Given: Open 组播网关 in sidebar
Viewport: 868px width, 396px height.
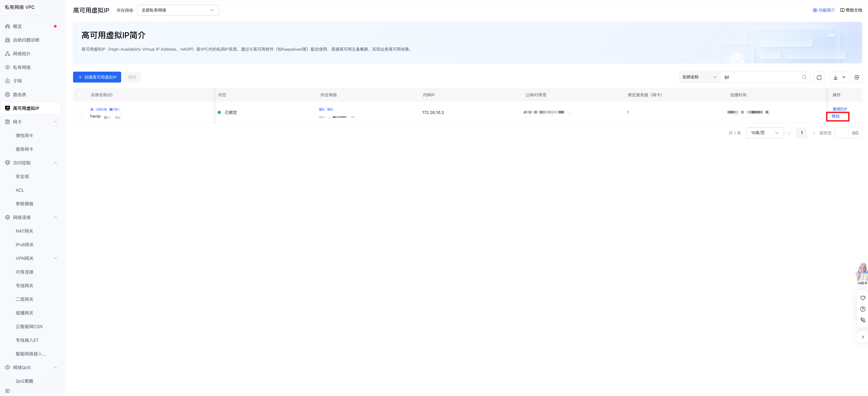Looking at the screenshot, I should [x=24, y=313].
